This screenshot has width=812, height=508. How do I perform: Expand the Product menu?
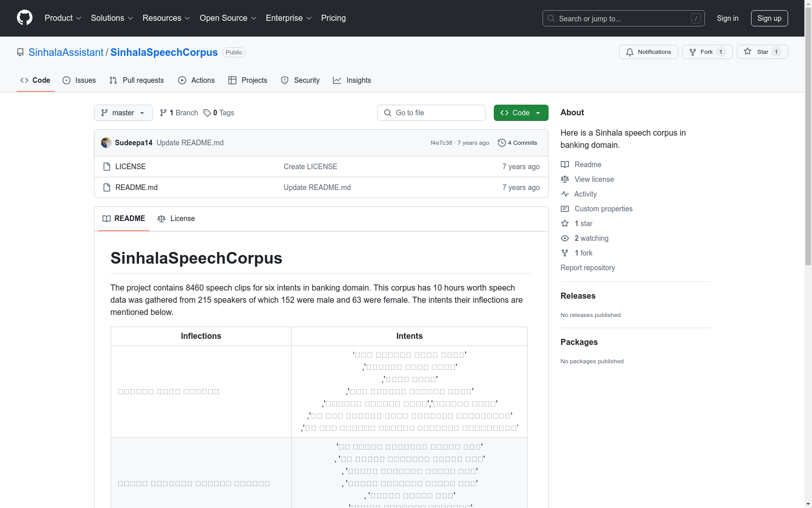[x=63, y=18]
